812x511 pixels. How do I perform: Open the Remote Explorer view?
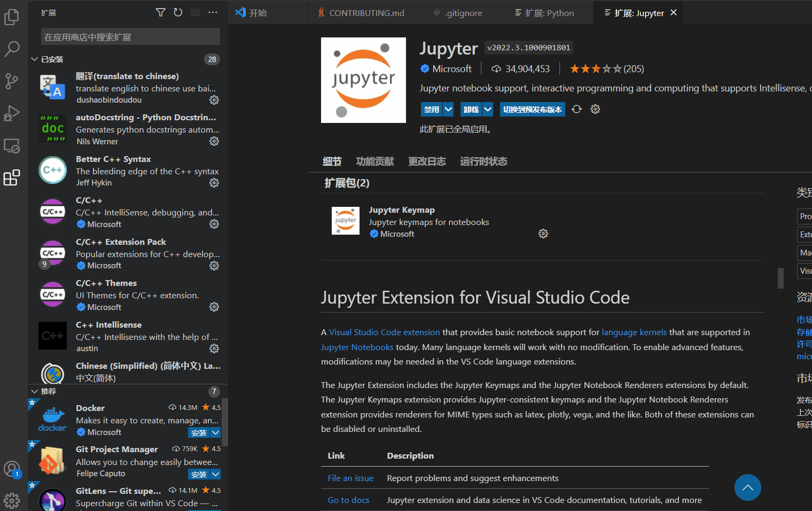[12, 145]
